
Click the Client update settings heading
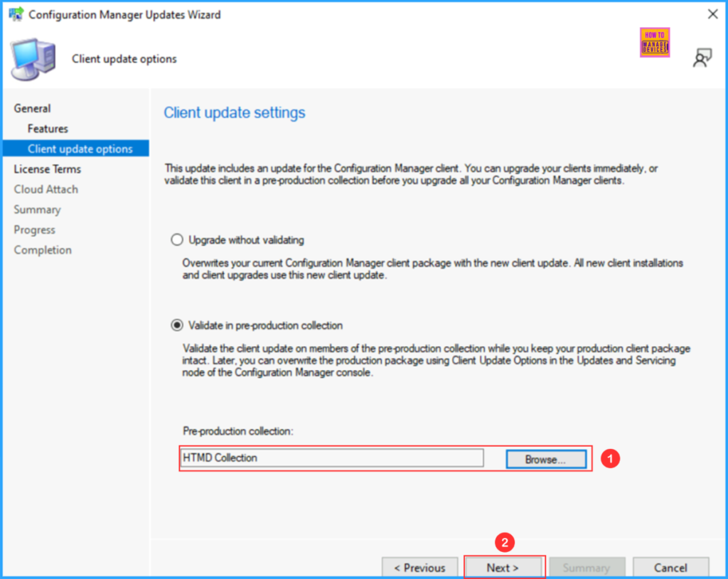(235, 113)
